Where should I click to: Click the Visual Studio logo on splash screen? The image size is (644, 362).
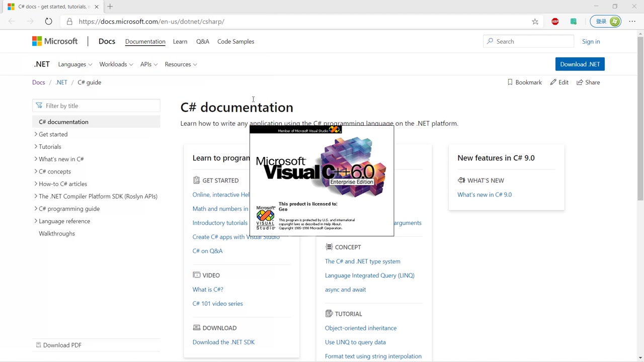click(x=265, y=218)
